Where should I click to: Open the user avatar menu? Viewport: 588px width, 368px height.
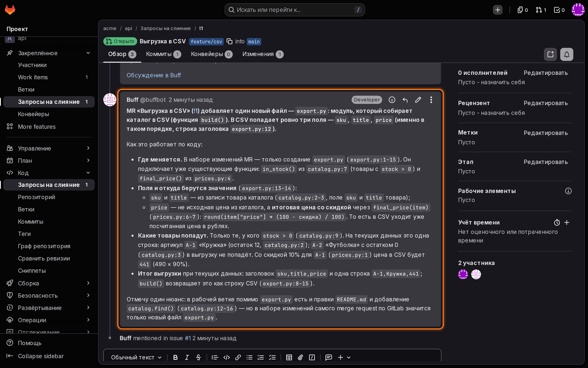578,10
